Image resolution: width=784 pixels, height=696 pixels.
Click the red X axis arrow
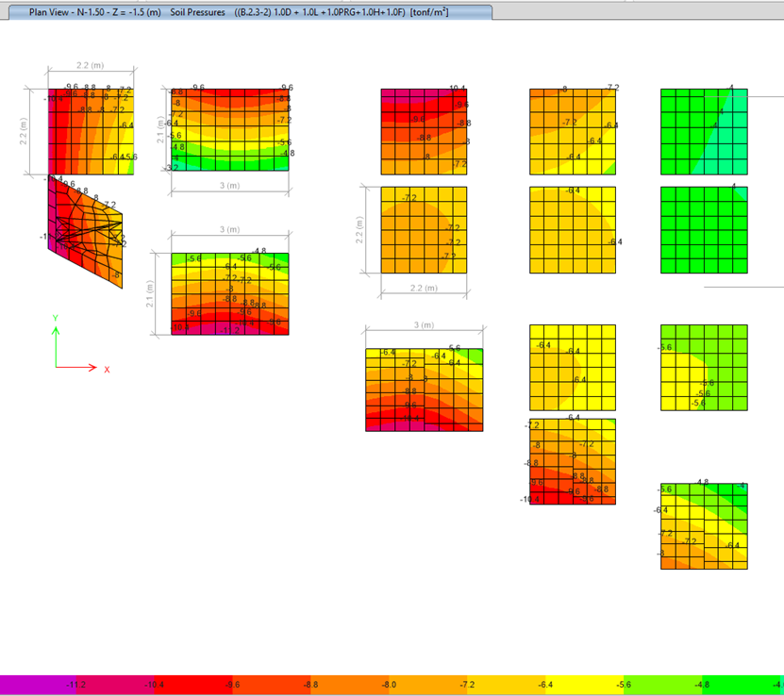pos(90,368)
